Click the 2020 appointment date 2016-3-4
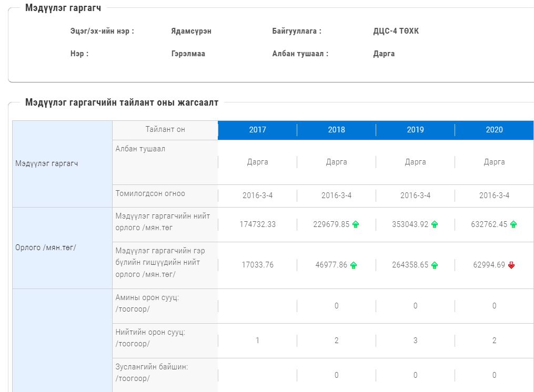 (494, 195)
